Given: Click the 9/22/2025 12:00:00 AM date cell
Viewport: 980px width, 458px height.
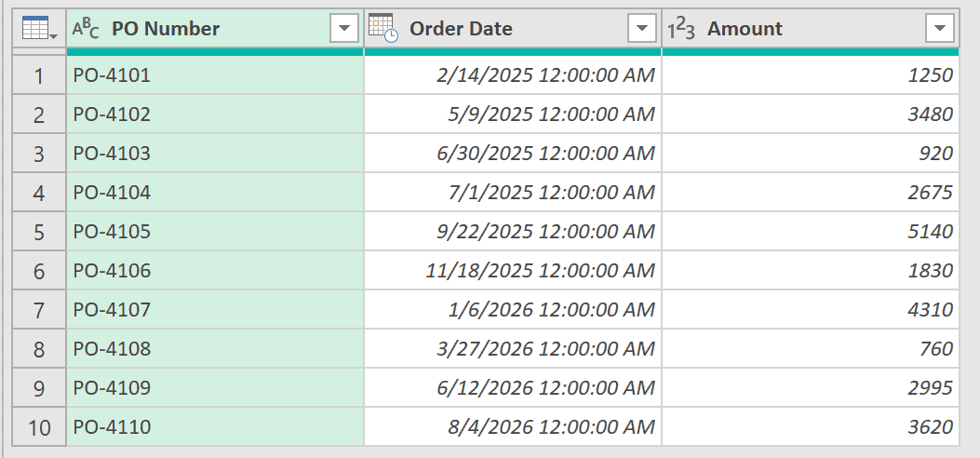Looking at the screenshot, I should (x=513, y=231).
